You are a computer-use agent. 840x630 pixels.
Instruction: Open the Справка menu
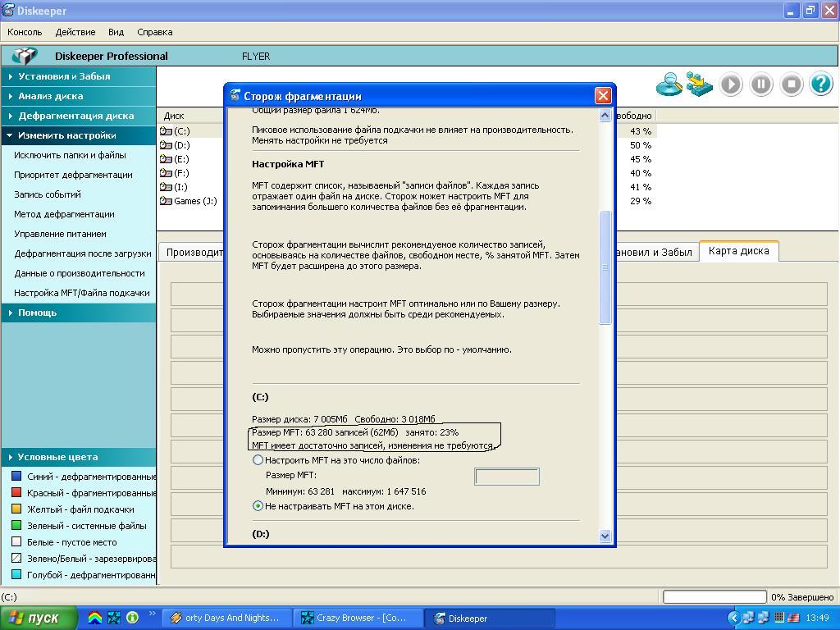[x=155, y=32]
